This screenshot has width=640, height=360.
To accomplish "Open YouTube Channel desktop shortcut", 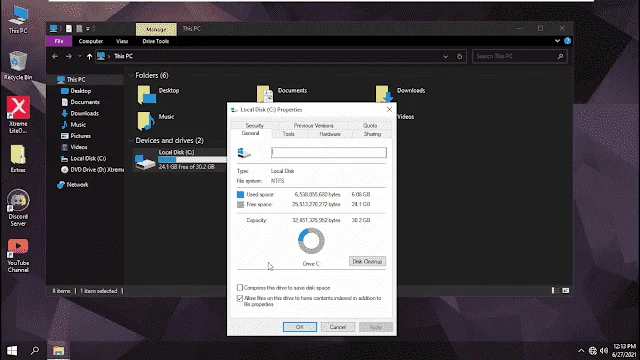I will pos(18,256).
